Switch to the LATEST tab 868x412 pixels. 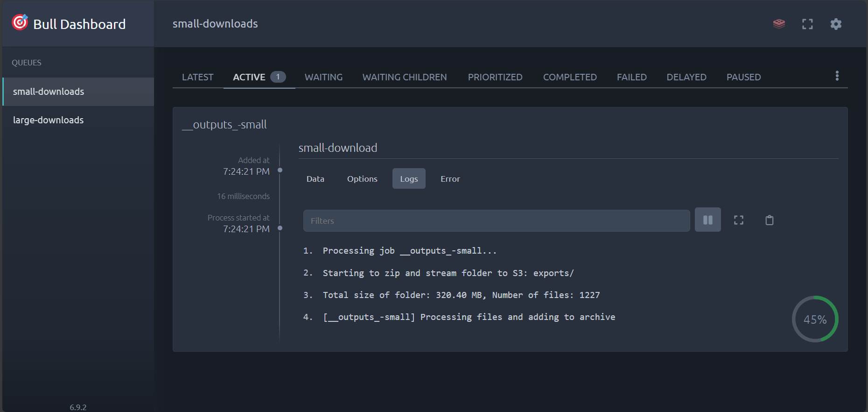pyautogui.click(x=197, y=77)
